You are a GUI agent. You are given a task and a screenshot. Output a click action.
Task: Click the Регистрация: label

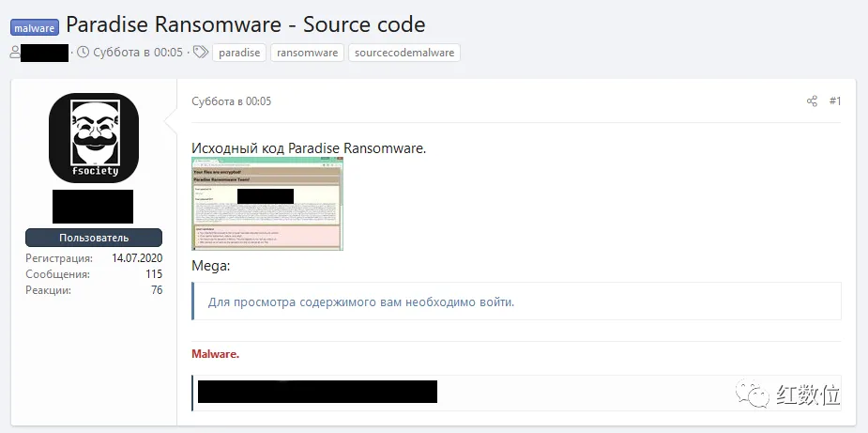point(59,258)
